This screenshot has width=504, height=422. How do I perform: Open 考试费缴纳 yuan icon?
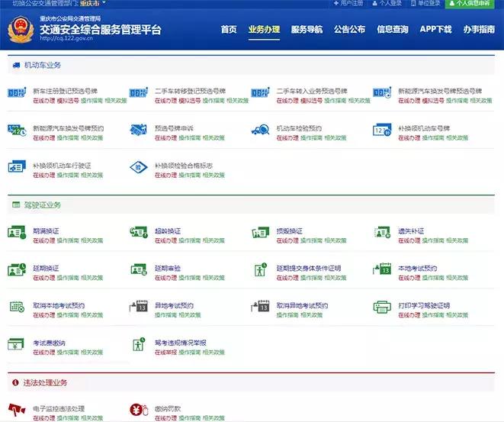(16, 344)
